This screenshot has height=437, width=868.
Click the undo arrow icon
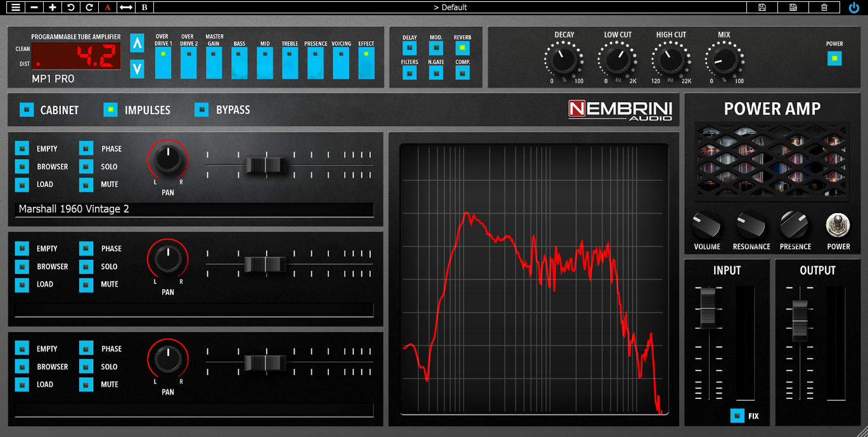coord(70,8)
